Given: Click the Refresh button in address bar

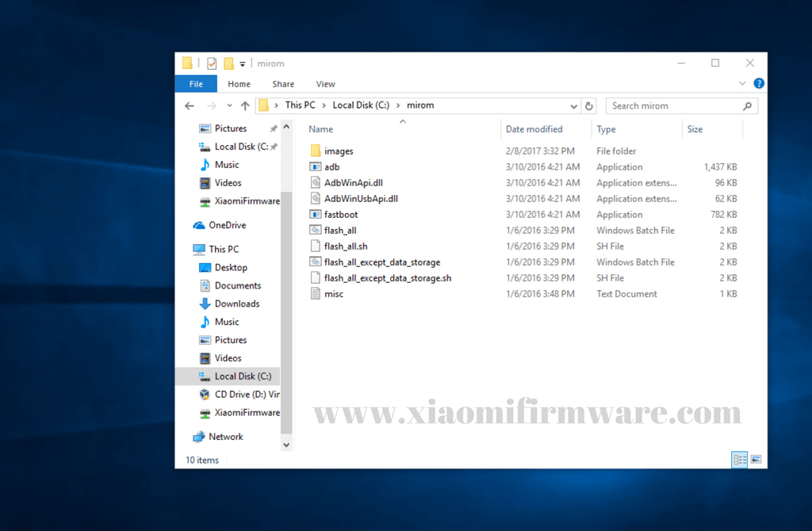Looking at the screenshot, I should (589, 106).
